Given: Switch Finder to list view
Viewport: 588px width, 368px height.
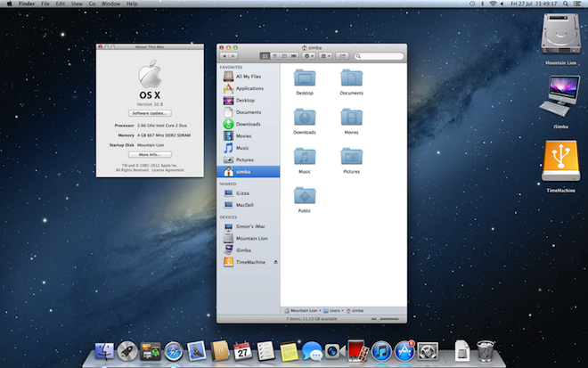Looking at the screenshot, I should (x=274, y=55).
